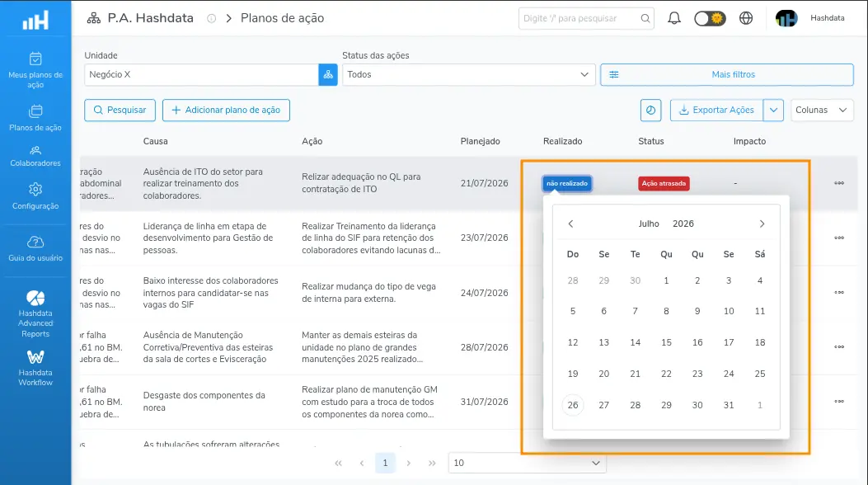Click the globe language icon

(746, 18)
